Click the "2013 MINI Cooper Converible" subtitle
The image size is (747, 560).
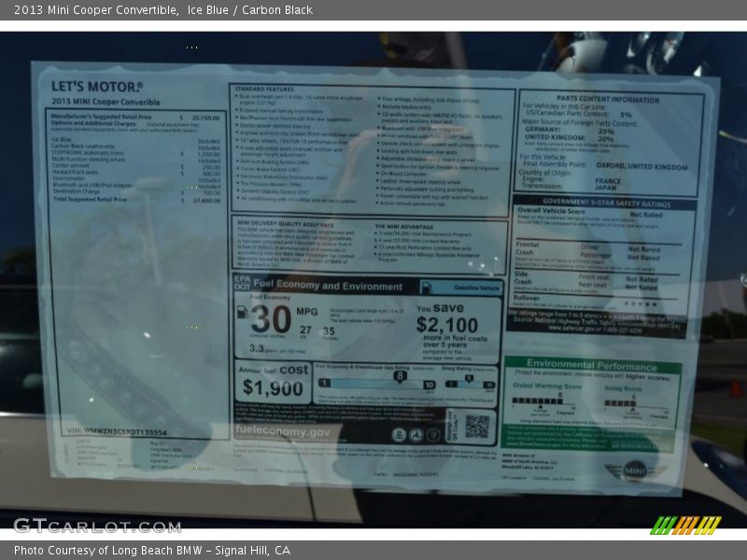(x=106, y=102)
